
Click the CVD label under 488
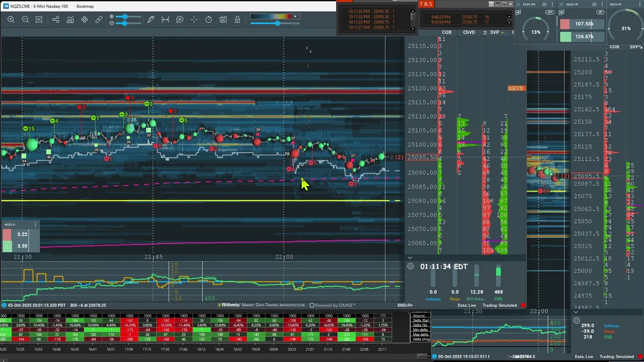click(498, 299)
